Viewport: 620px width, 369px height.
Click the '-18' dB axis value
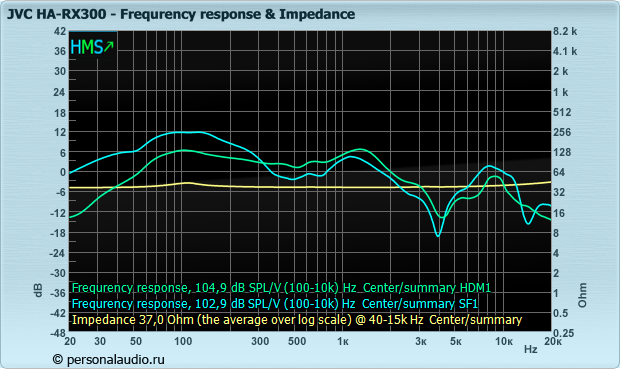click(x=59, y=233)
